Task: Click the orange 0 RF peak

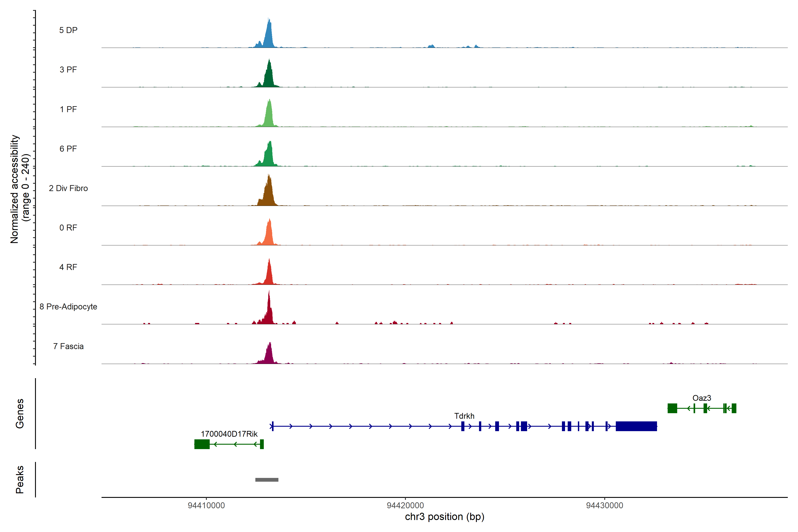Action: coord(269,236)
